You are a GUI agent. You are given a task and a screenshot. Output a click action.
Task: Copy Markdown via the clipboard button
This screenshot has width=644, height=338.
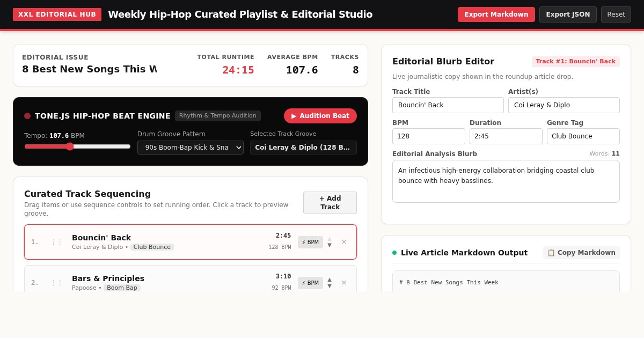[581, 253]
